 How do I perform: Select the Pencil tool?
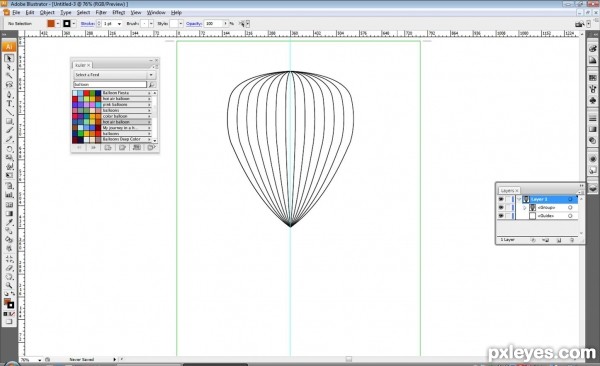[x=9, y=139]
